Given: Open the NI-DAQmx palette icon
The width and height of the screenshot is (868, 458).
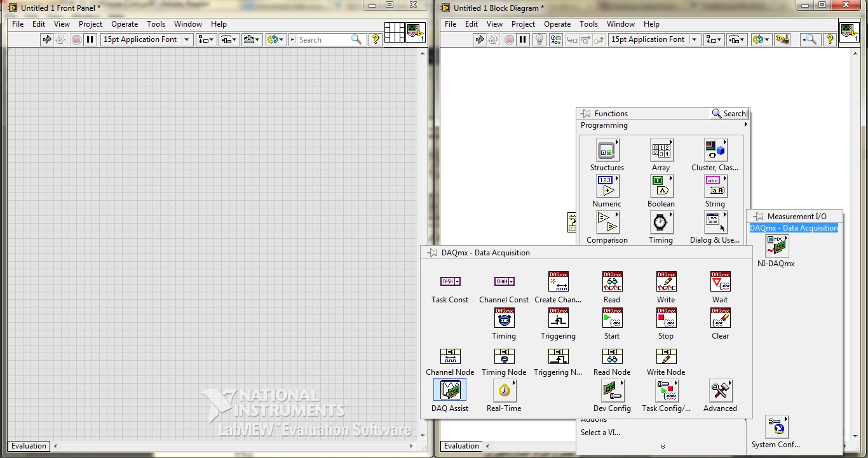Looking at the screenshot, I should click(776, 246).
